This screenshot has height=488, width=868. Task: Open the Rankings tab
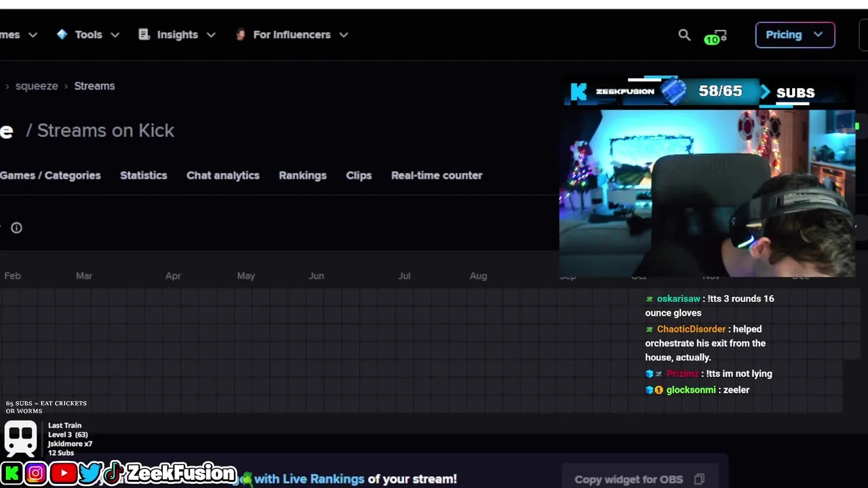[302, 176]
